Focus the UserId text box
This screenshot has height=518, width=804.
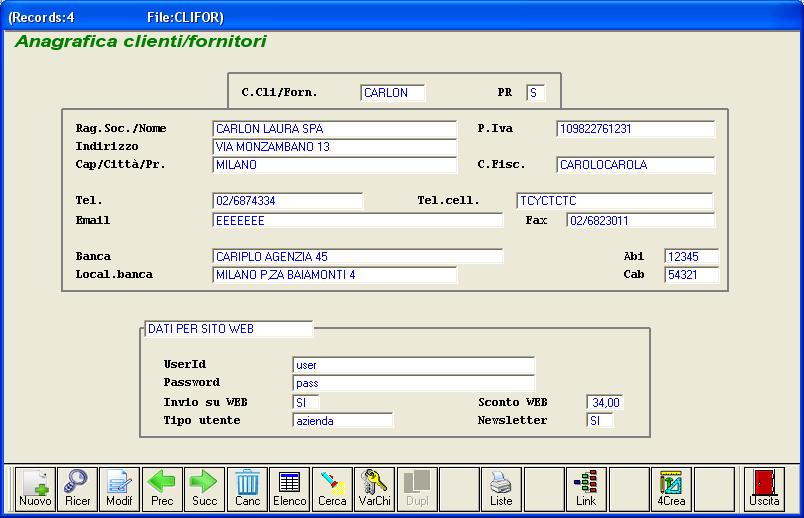coord(413,365)
